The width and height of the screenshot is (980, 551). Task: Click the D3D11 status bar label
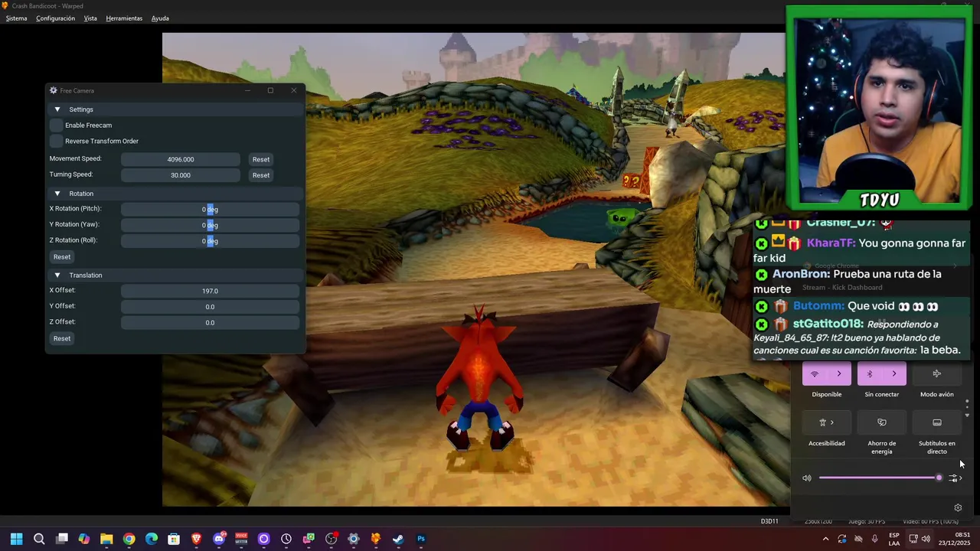(769, 521)
